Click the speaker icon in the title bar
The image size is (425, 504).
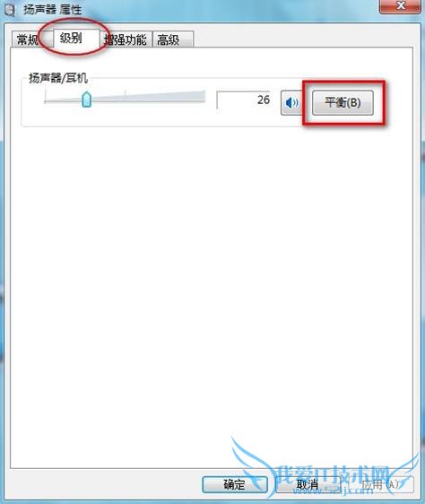[x=10, y=10]
